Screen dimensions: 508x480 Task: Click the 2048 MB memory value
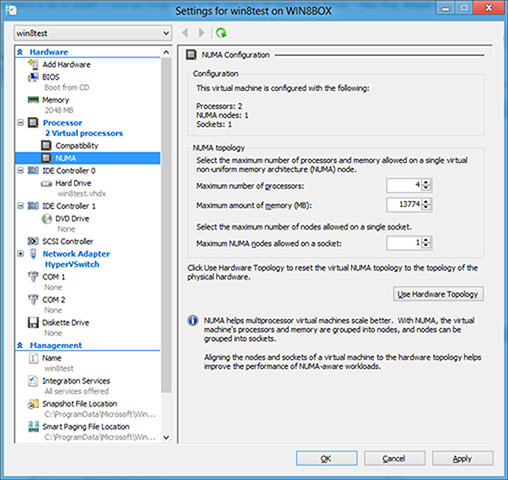[59, 110]
